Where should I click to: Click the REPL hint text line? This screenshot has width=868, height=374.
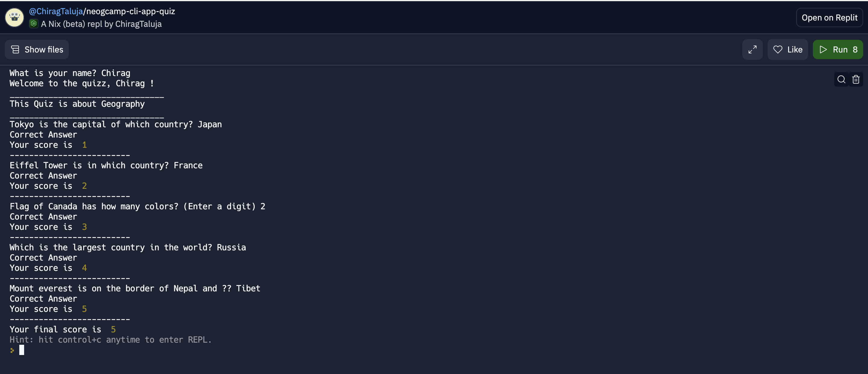(110, 340)
